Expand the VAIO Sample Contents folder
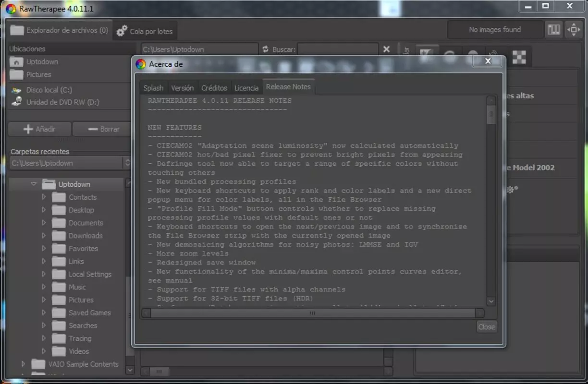The height and width of the screenshot is (384, 588). [x=23, y=364]
